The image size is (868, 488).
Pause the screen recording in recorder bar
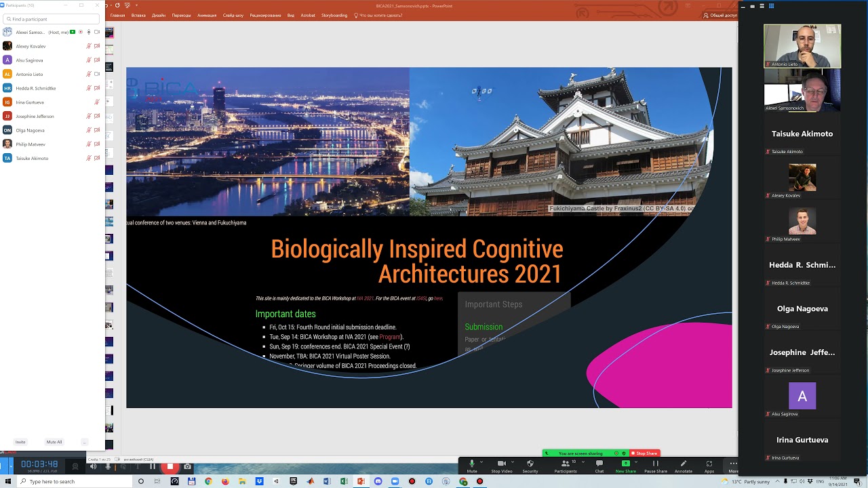(153, 466)
